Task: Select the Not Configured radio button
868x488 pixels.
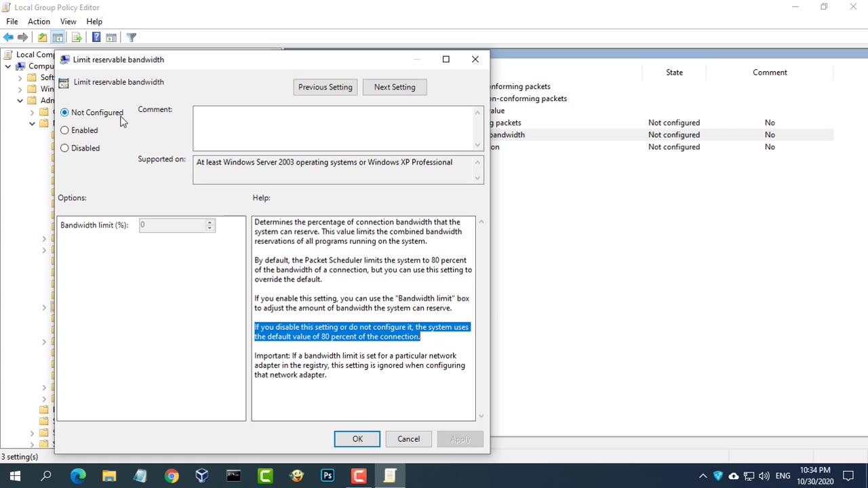Action: (x=64, y=113)
